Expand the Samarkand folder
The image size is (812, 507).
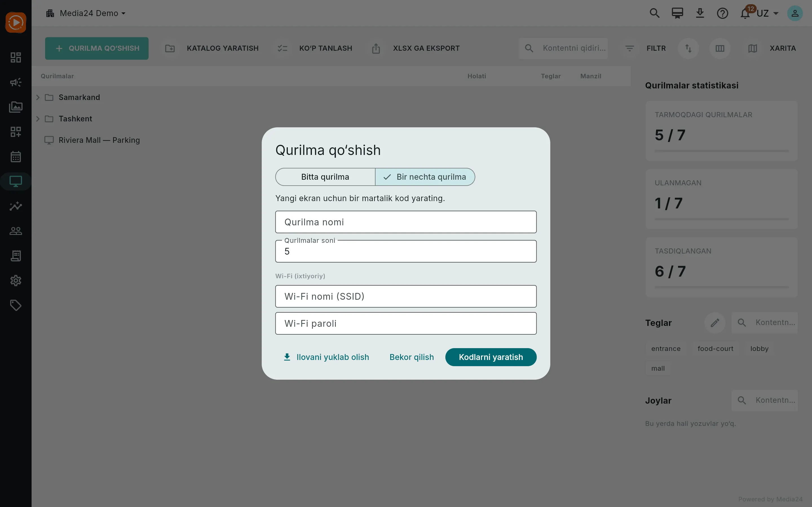38,97
